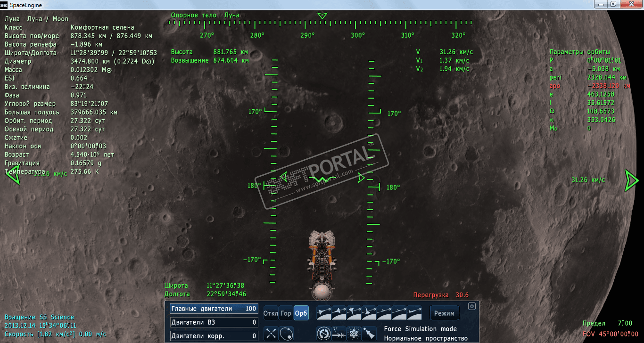
Task: Select the Орб flight mode
Action: point(301,313)
